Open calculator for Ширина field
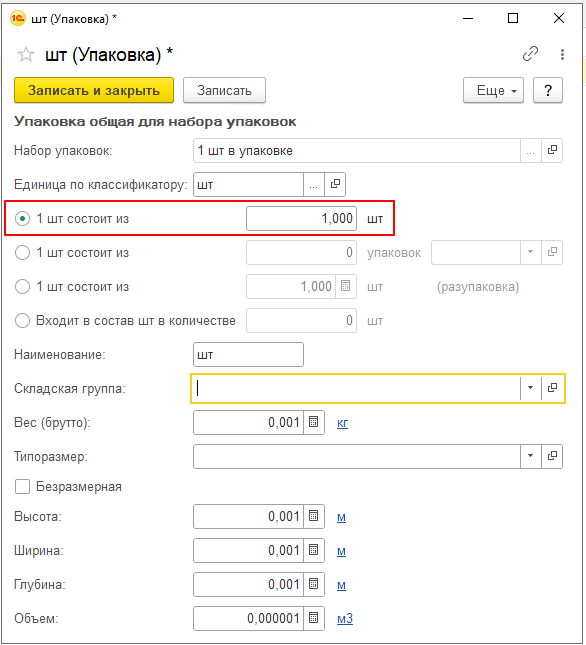 (314, 550)
